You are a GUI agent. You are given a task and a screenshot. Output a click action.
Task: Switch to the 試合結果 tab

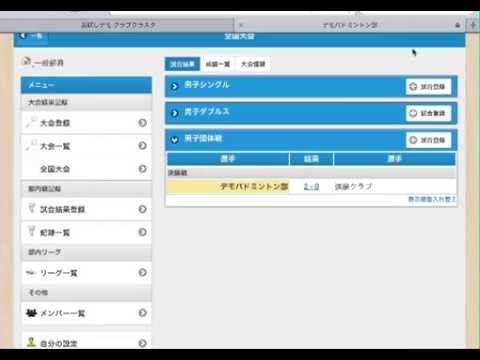182,64
